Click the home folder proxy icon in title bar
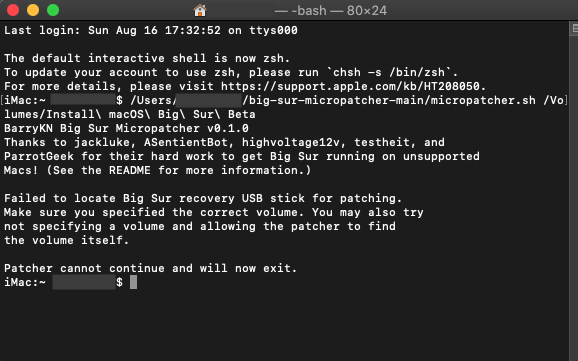This screenshot has height=361, width=578. click(200, 10)
